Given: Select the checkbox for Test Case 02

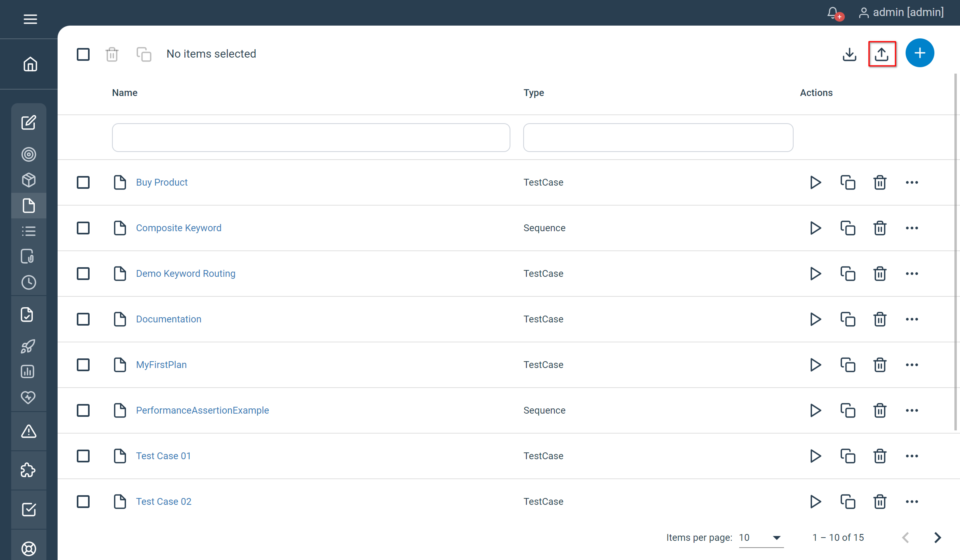Looking at the screenshot, I should (83, 502).
